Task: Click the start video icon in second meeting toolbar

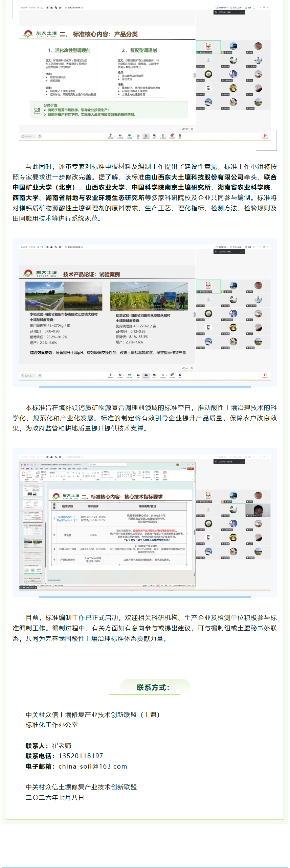Action: point(120,375)
